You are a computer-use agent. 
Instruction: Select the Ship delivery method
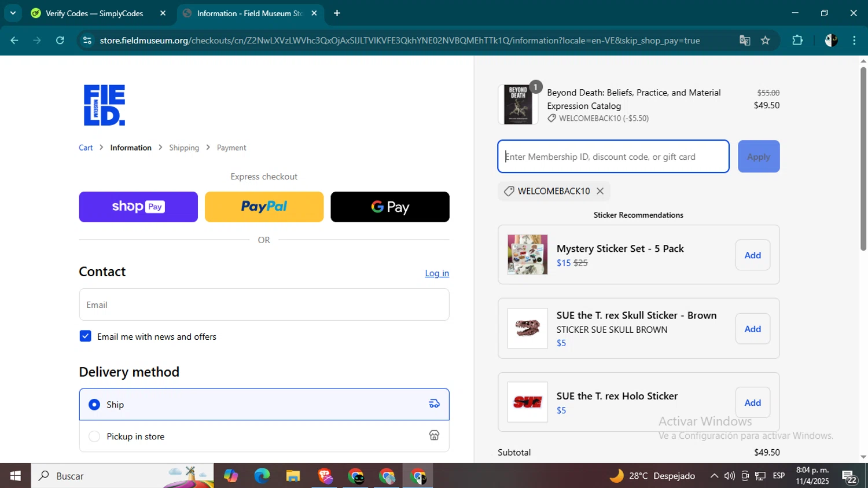point(264,404)
